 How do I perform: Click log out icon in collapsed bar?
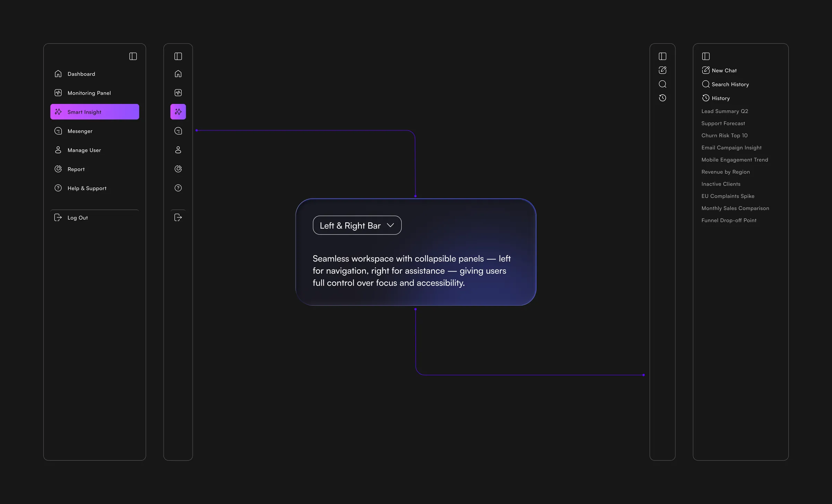coord(178,218)
